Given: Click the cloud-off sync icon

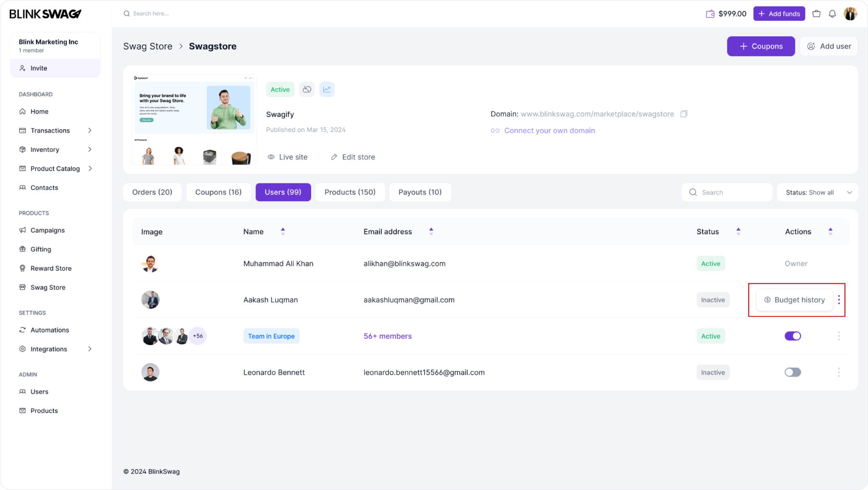Looking at the screenshot, I should point(307,89).
